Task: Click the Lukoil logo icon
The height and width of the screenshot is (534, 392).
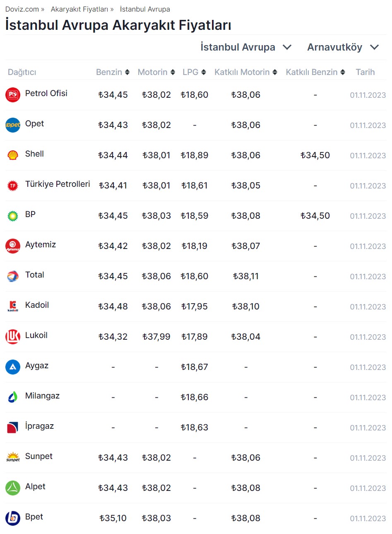Action: 13,337
